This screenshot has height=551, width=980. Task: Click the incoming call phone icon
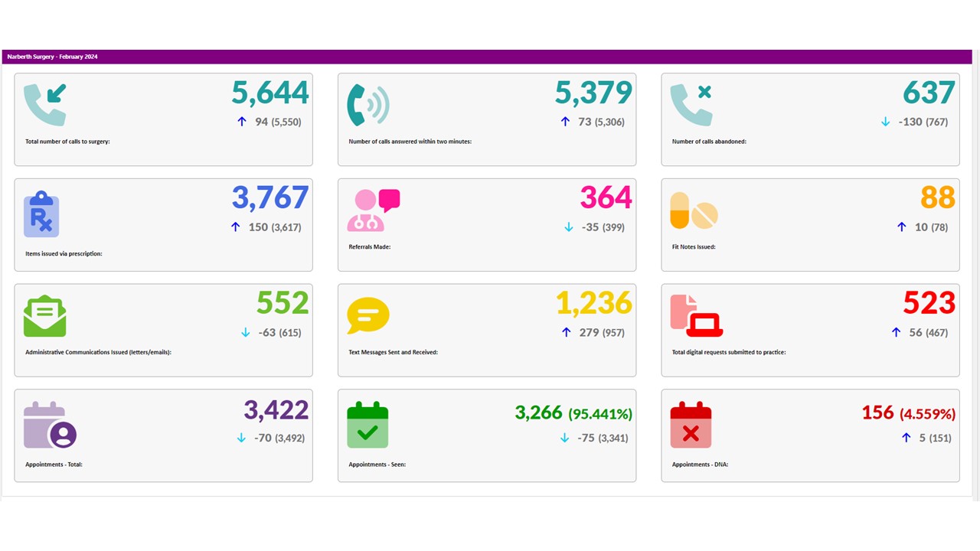[x=45, y=104]
